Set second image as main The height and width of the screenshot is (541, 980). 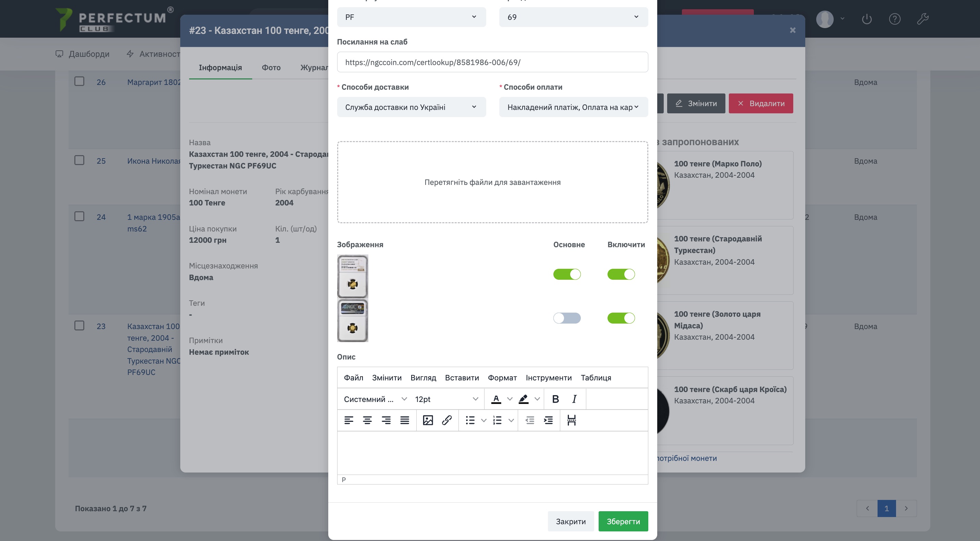566,318
